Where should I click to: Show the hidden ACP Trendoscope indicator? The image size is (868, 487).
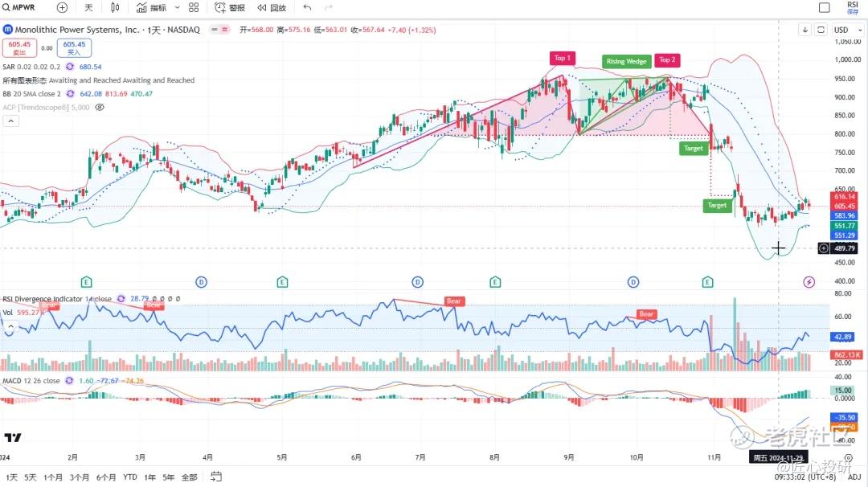tap(100, 108)
